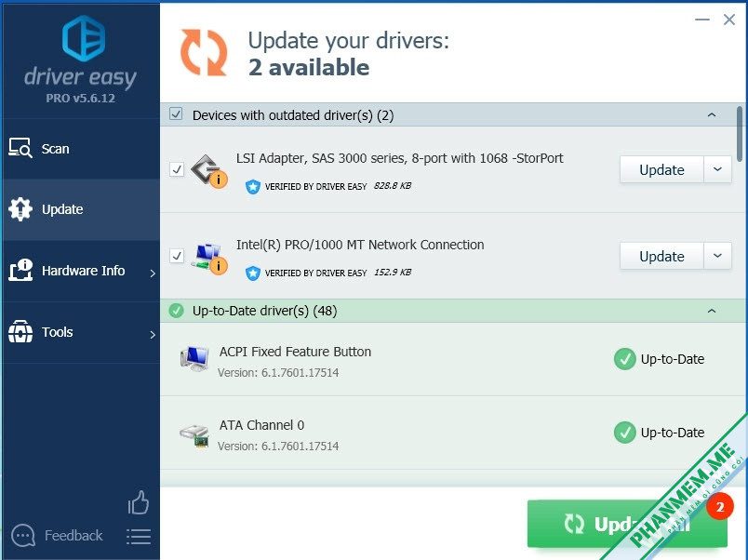Image resolution: width=748 pixels, height=560 pixels.
Task: Click ATA Channel 0 version text
Action: (x=278, y=446)
